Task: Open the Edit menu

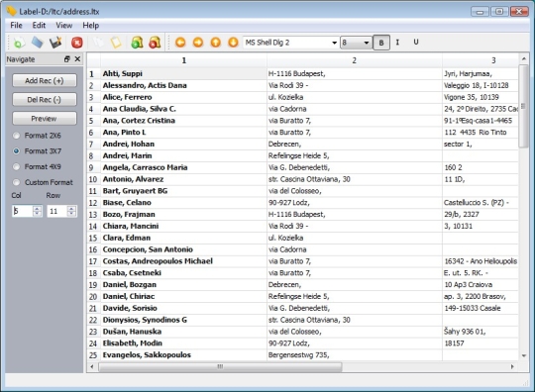Action: (x=39, y=25)
